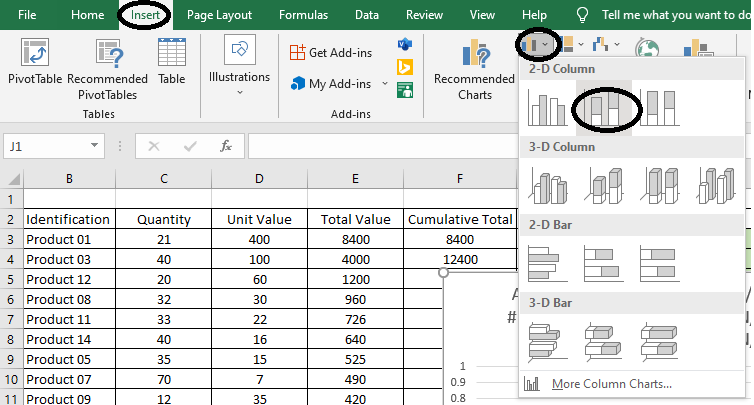Screen dimensions: 754x405
Task: Choose 3-D 100% Stacked Bar chart
Action: [x=660, y=342]
